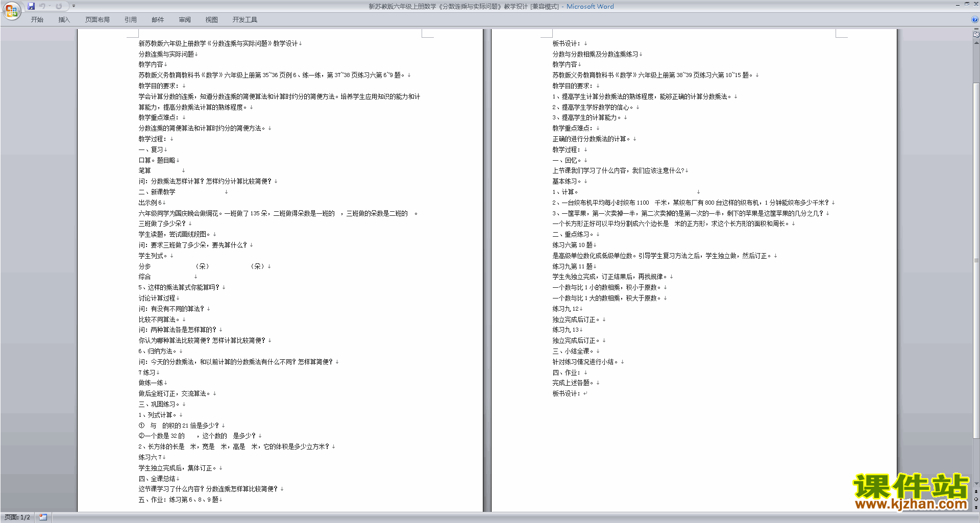Click line 四、全课总结 on page one
Screen dimensions: 980x523
157,479
